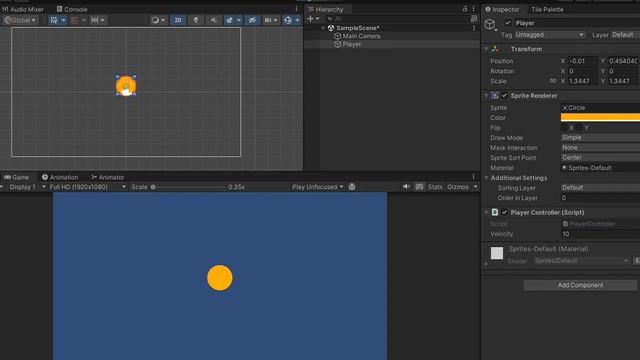Click the Transform component icon
The image size is (640, 360).
[x=495, y=49]
